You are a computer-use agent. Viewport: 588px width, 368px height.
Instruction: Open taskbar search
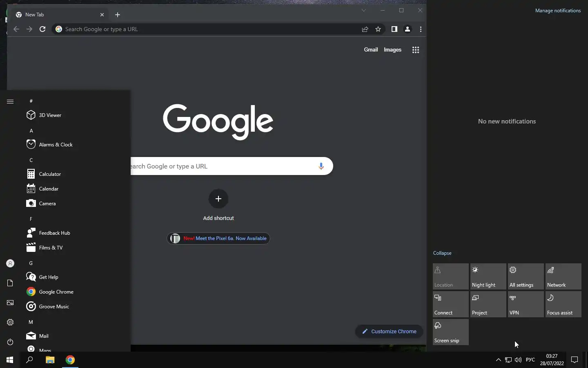[29, 360]
